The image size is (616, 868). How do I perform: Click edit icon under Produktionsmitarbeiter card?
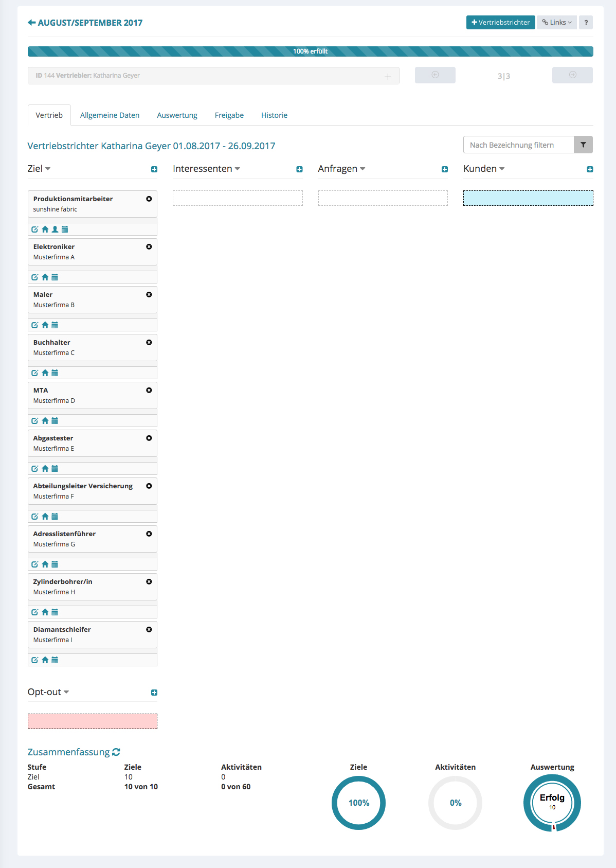(x=35, y=229)
